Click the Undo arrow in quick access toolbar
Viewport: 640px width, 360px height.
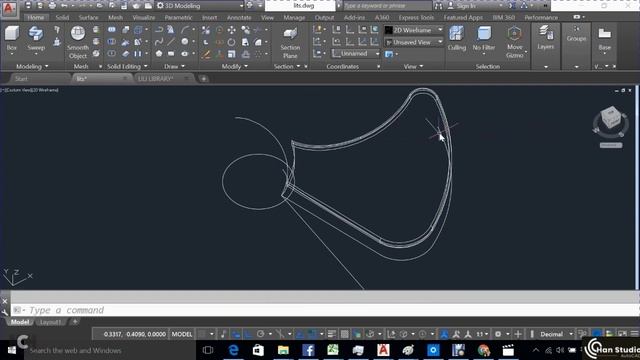(x=64, y=6)
